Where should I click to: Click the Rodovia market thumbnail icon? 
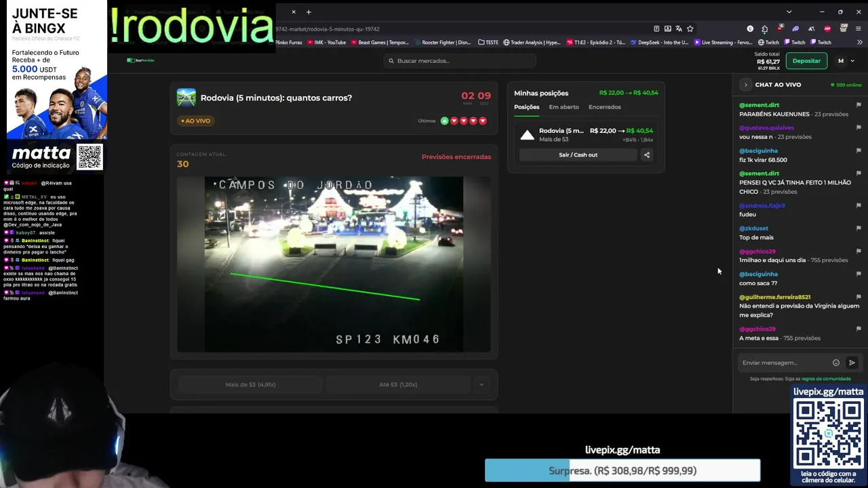(186, 97)
